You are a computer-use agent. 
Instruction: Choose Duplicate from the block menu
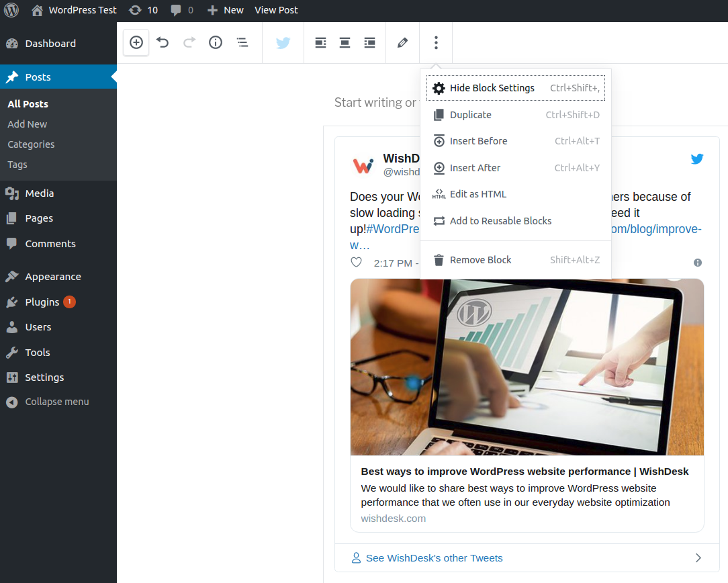point(515,115)
